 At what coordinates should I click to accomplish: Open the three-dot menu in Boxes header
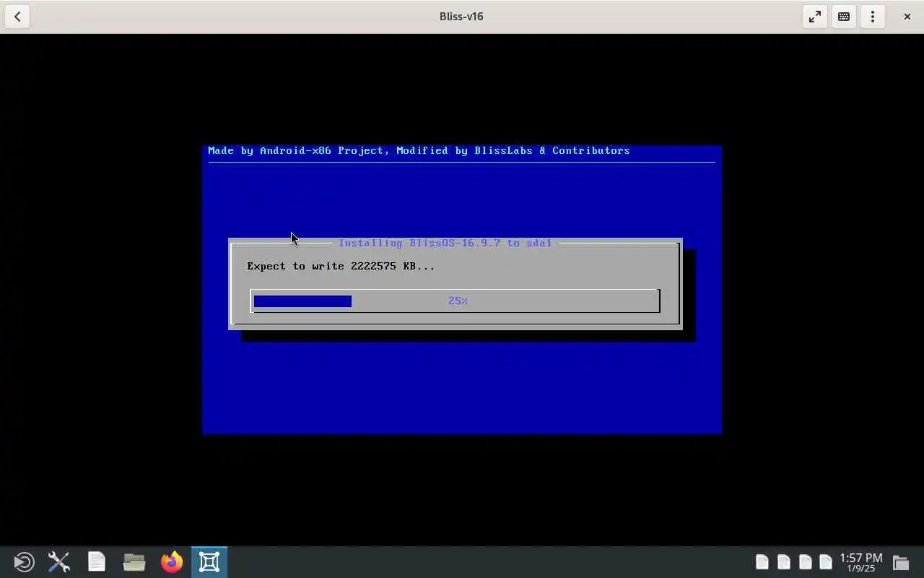tap(872, 17)
